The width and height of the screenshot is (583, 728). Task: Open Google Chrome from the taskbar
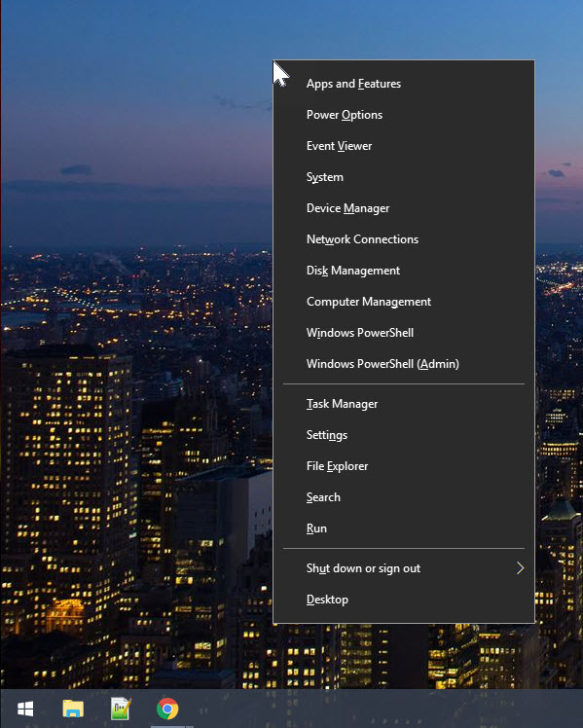pyautogui.click(x=167, y=709)
